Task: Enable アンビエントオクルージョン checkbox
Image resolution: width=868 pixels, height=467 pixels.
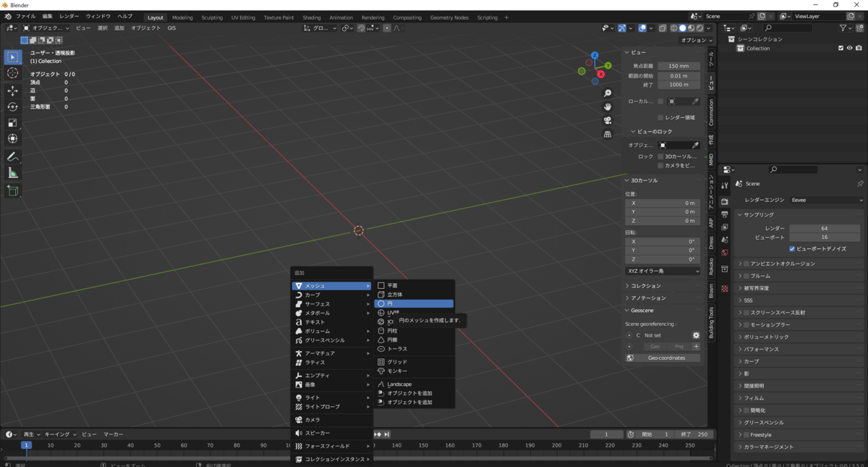Action: coord(746,264)
